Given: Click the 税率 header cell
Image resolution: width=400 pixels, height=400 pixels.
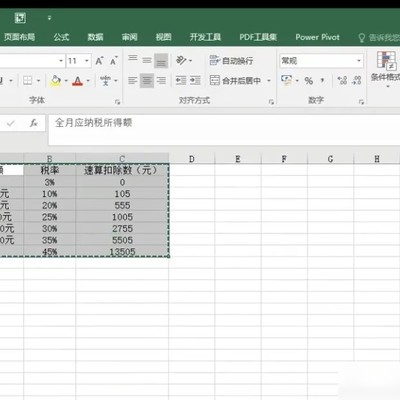Looking at the screenshot, I should 50,170.
